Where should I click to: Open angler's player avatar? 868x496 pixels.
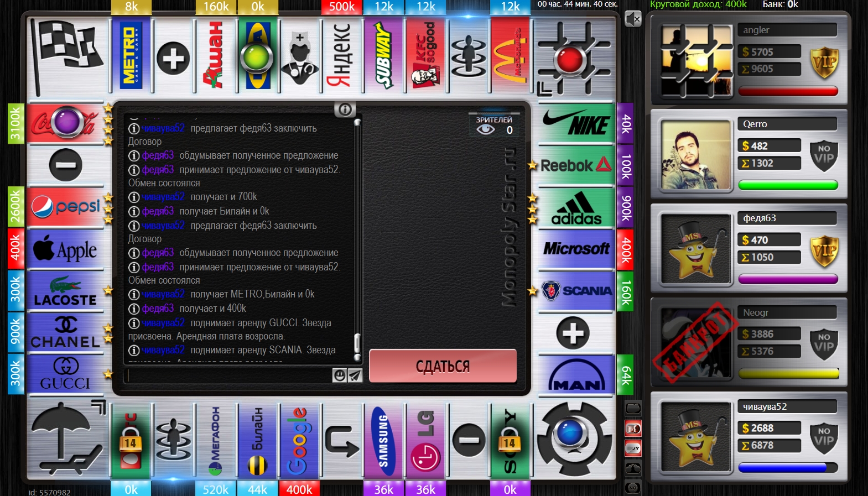point(697,61)
